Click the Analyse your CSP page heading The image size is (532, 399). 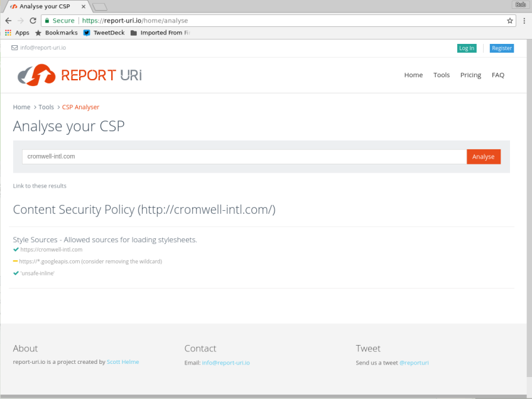[x=69, y=126]
